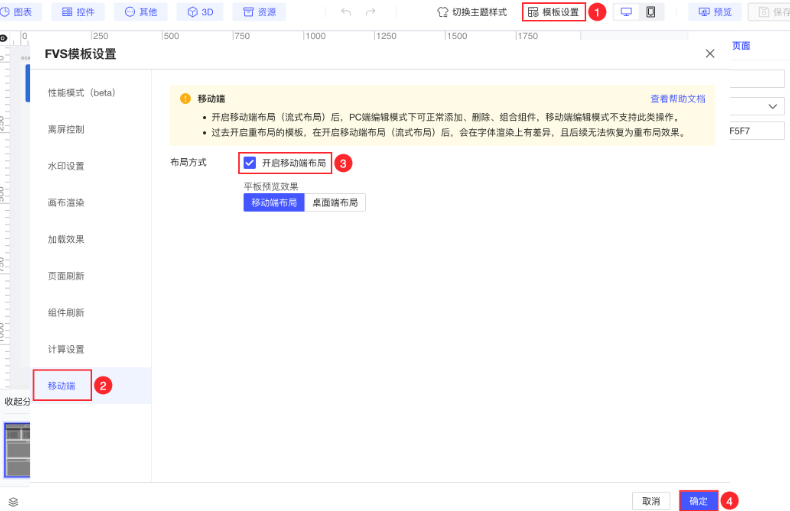Click 切换主题样式 theme switch
790x511 pixels.
click(x=472, y=12)
